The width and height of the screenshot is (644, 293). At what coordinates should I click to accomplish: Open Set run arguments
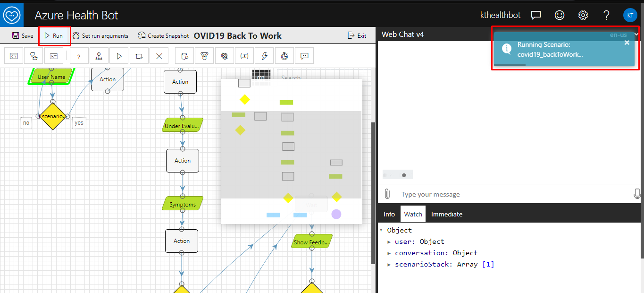[x=100, y=36]
